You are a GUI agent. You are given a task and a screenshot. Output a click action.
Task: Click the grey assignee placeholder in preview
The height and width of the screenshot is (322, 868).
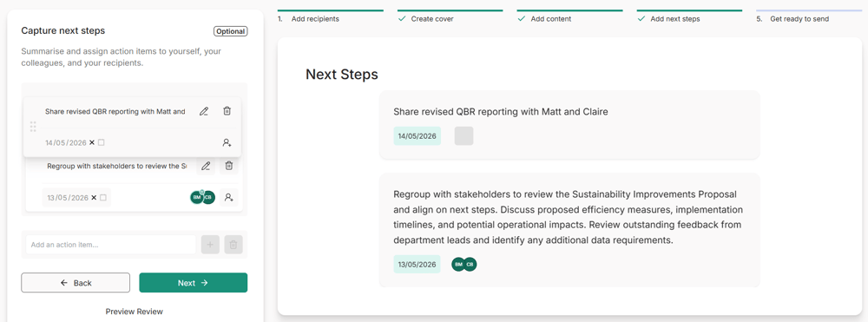click(x=464, y=136)
